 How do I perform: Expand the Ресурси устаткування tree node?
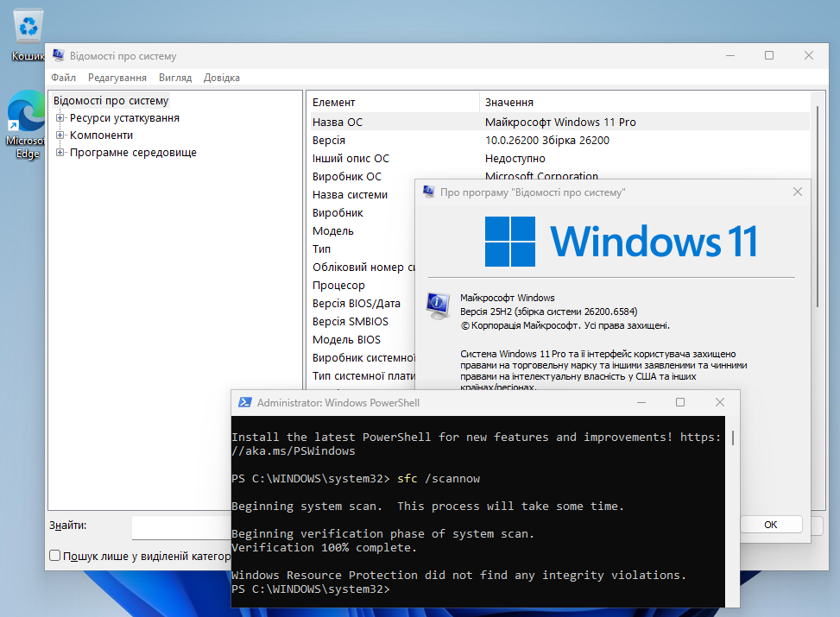pyautogui.click(x=60, y=118)
